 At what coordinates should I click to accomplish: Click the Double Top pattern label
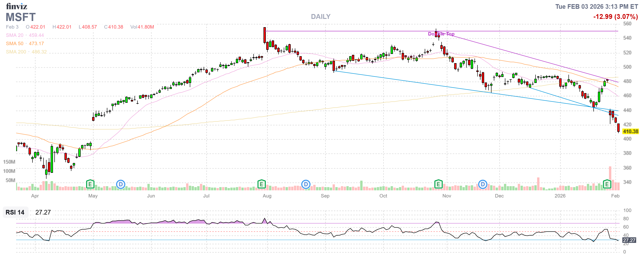(441, 34)
